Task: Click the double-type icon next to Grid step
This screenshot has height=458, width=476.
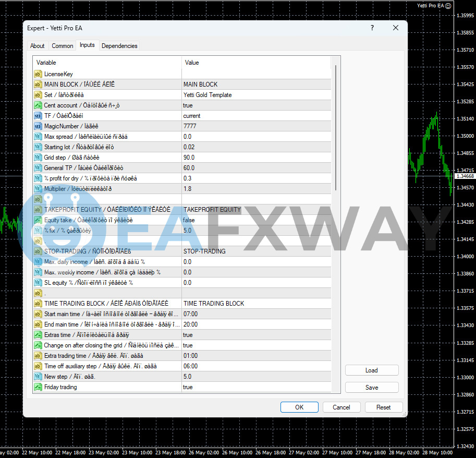Action: click(38, 158)
